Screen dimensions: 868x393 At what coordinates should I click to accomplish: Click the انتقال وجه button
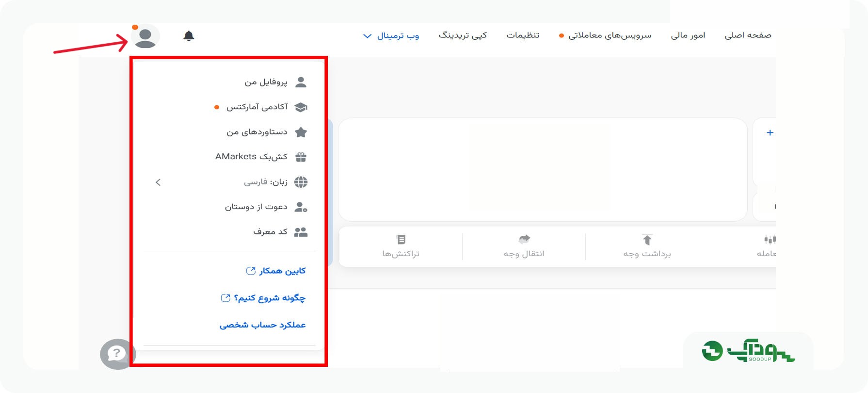pyautogui.click(x=524, y=246)
